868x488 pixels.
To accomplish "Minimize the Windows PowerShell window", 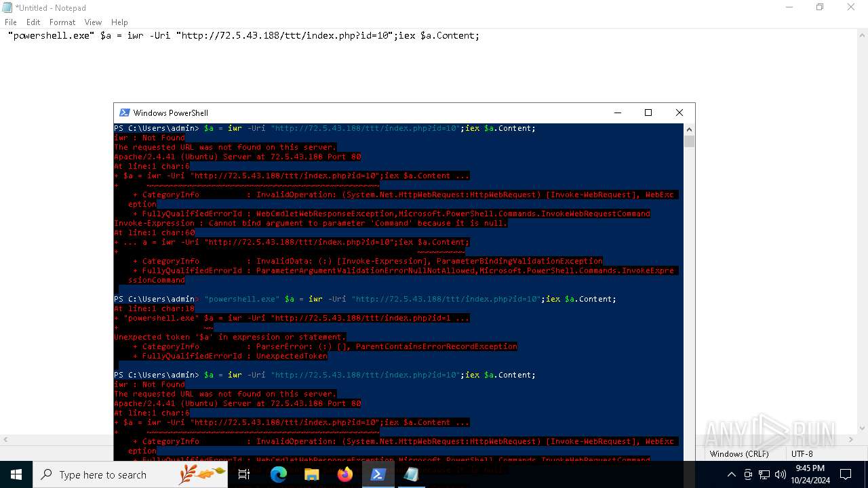I will pos(617,113).
